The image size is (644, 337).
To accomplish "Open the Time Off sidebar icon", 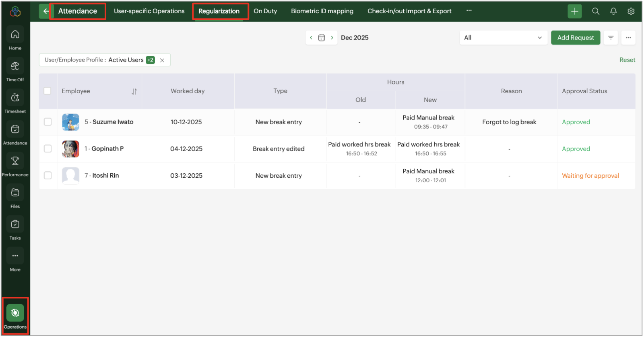I will 15,66.
